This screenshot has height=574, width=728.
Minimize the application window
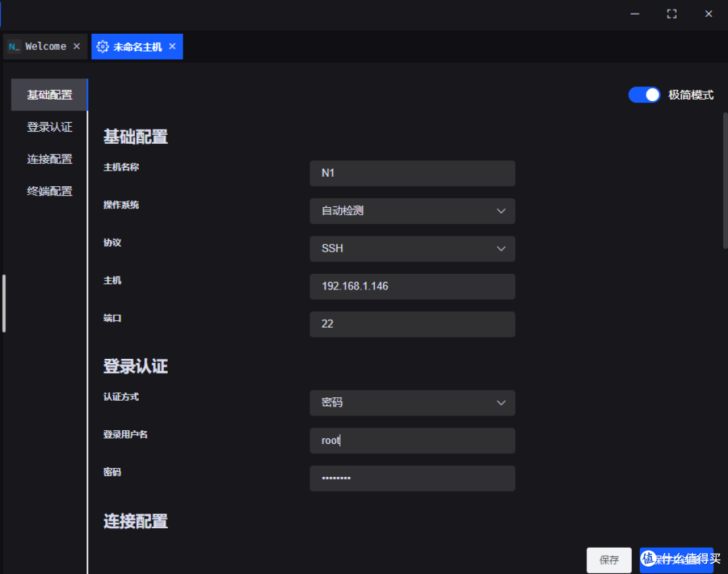(635, 14)
